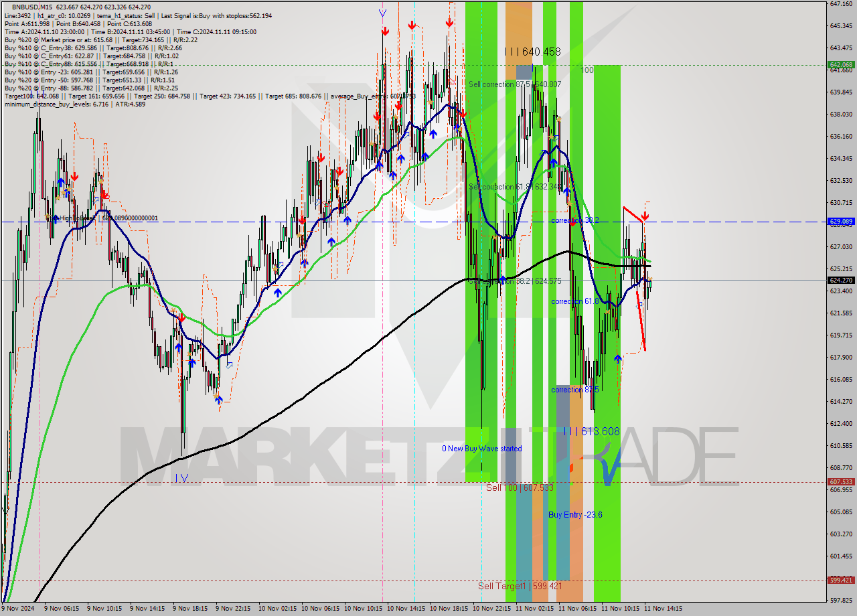The width and height of the screenshot is (857, 616).
Task: Click the '0 New Buy Wave started' label
Action: click(x=481, y=449)
